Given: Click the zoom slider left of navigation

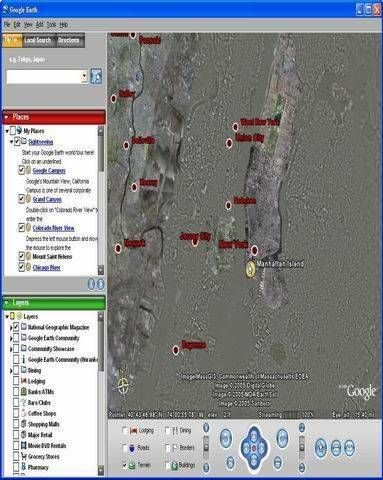Looking at the screenshot, I should pos(206,448).
